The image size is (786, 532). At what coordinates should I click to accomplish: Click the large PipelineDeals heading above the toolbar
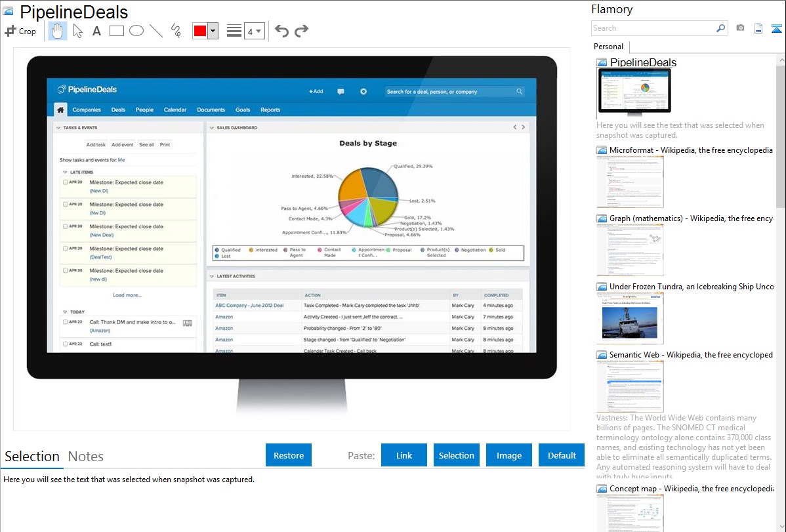[x=73, y=12]
